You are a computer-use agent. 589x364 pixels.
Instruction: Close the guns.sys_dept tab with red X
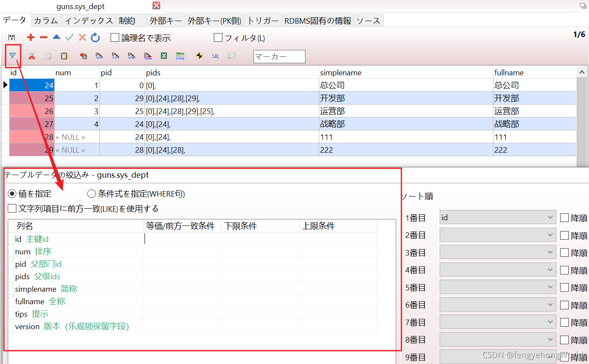point(157,6)
